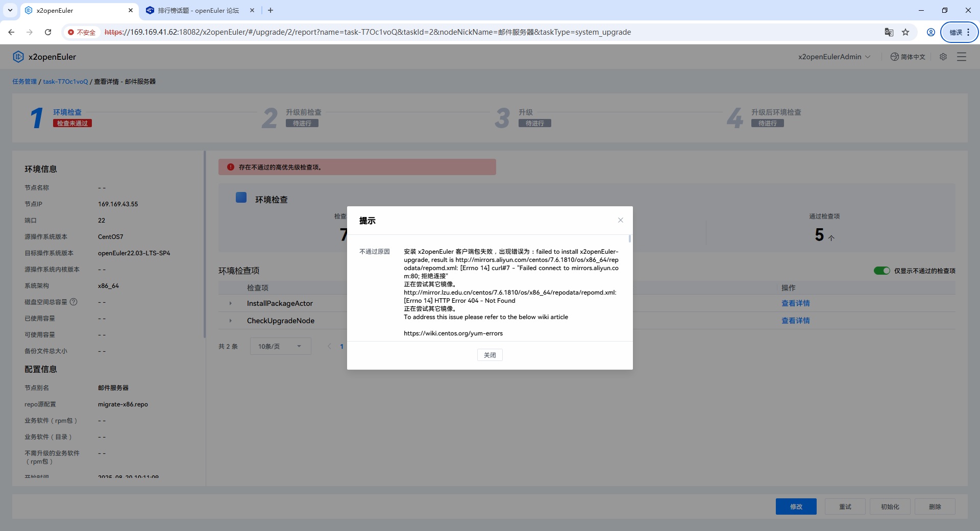Open the settings gear icon
Screen dimensions: 980x531
(x=943, y=57)
